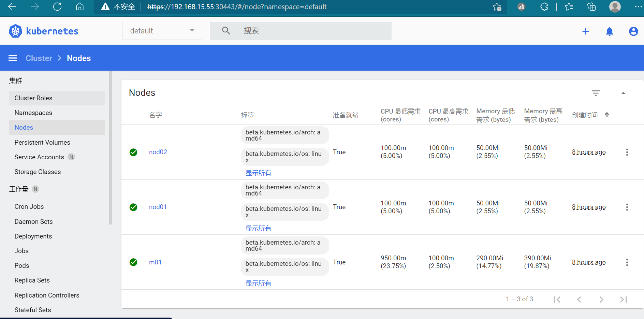Go to first page of nodes
Screen dimensions: 644x319
(x=557, y=299)
